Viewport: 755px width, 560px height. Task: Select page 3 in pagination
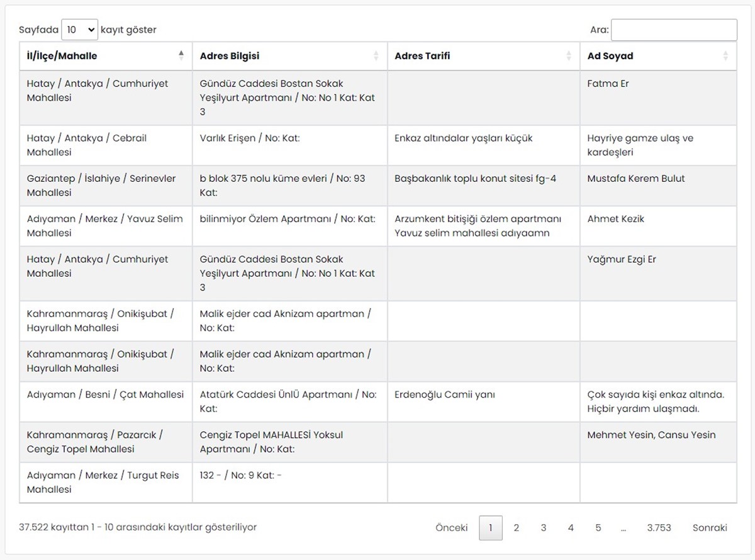543,528
